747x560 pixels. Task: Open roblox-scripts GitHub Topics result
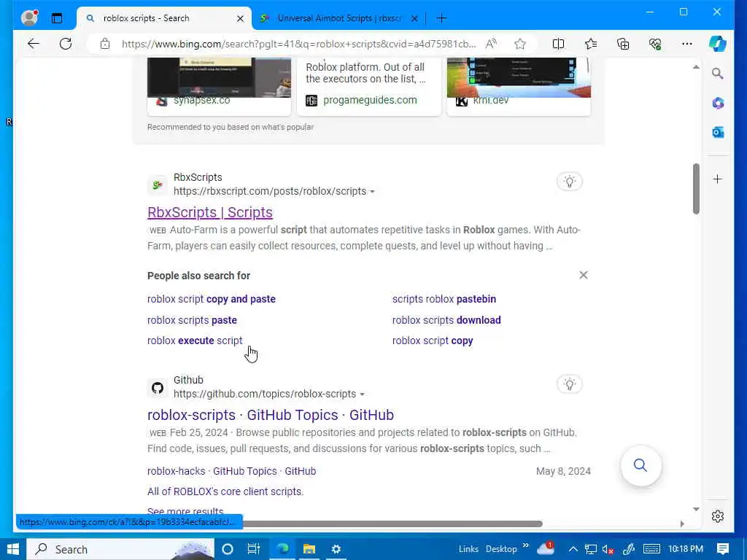tap(271, 415)
